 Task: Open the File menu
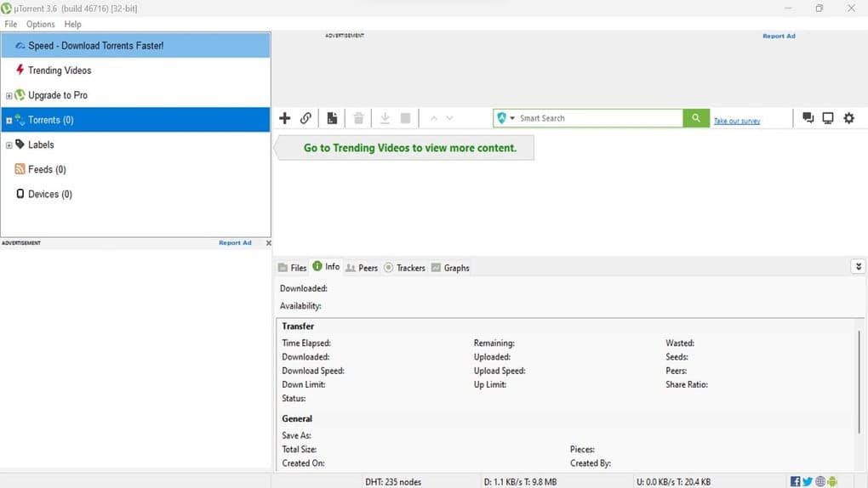(x=10, y=25)
